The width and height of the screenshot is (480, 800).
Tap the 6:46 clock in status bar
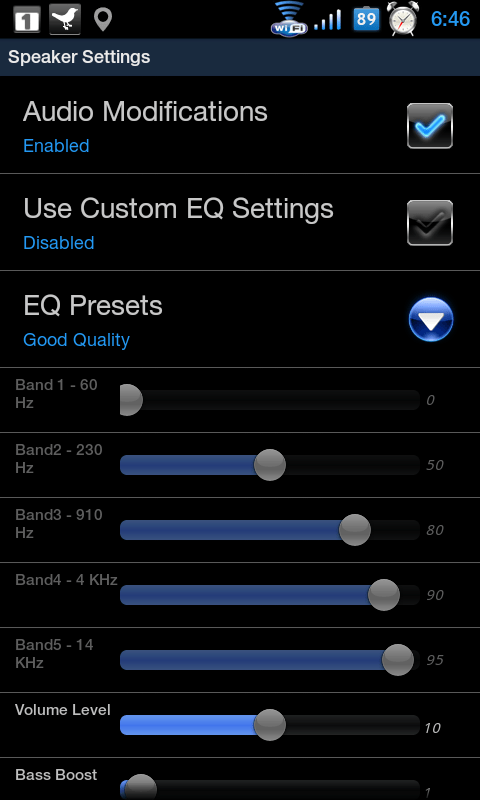coord(450,19)
